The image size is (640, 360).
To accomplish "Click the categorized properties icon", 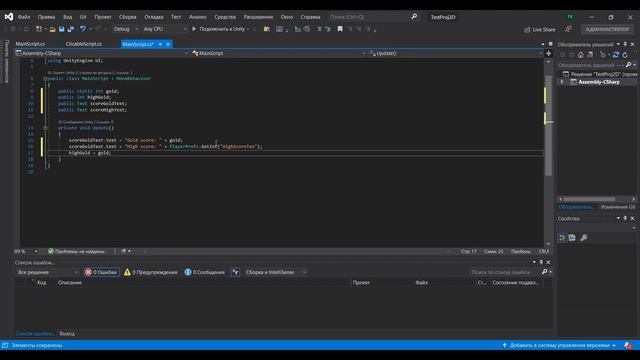I will (562, 238).
